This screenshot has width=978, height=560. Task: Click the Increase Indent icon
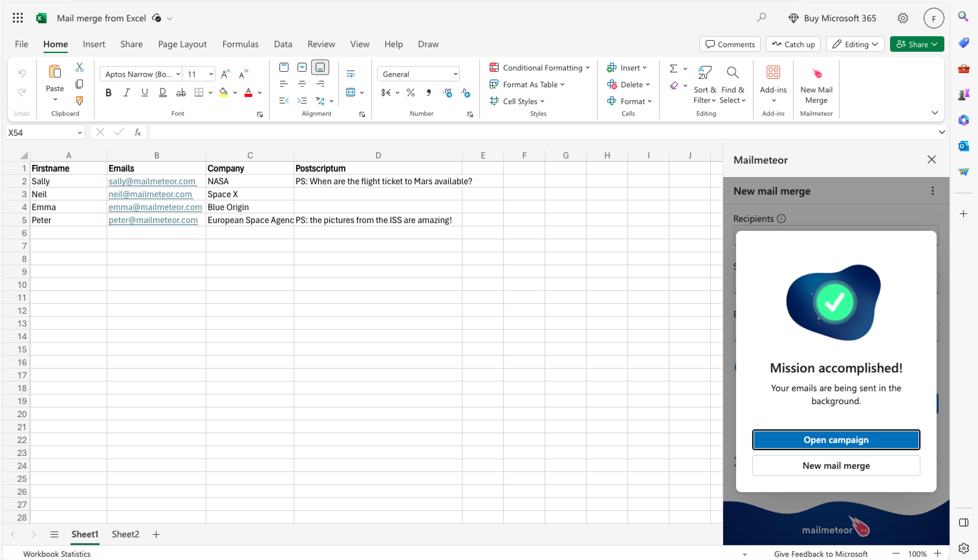point(302,101)
